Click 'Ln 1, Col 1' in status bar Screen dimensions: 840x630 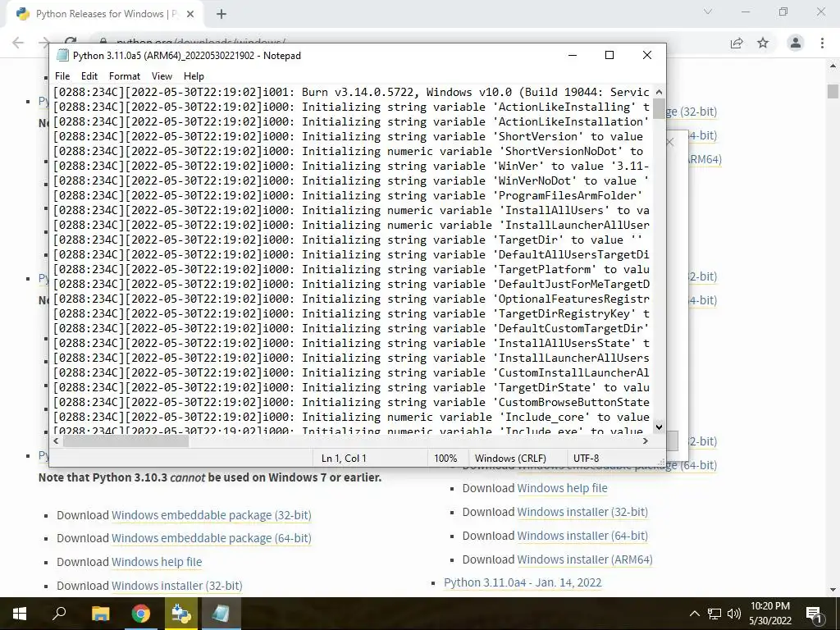point(344,458)
